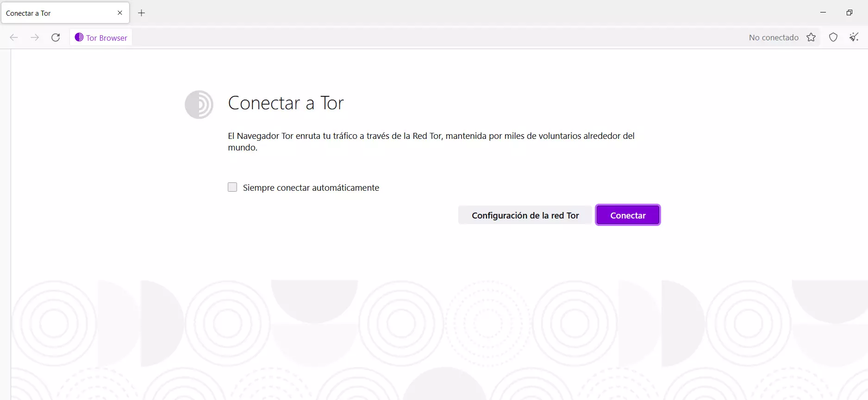Viewport: 868px width, 400px height.
Task: Select the Conectar a Tor tab
Action: 65,13
